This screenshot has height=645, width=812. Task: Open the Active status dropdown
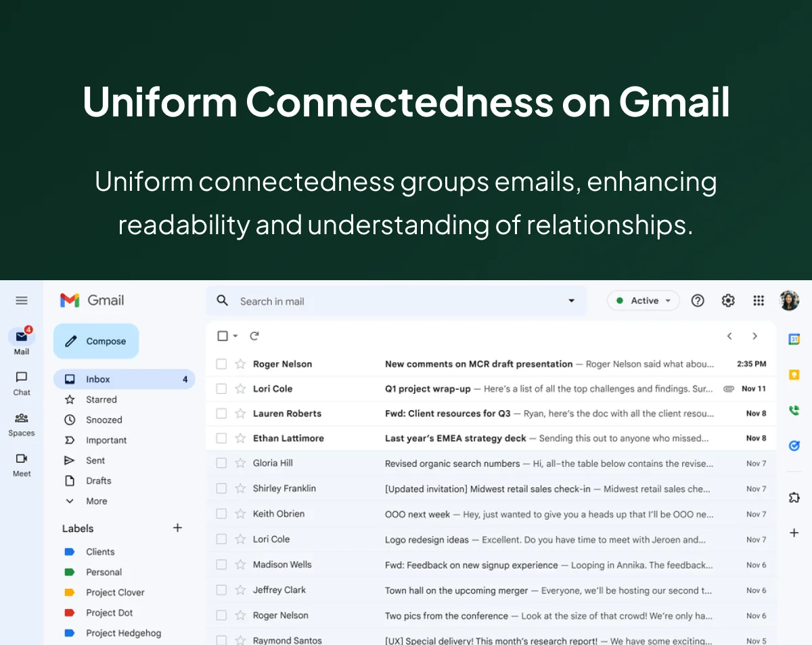click(x=643, y=301)
